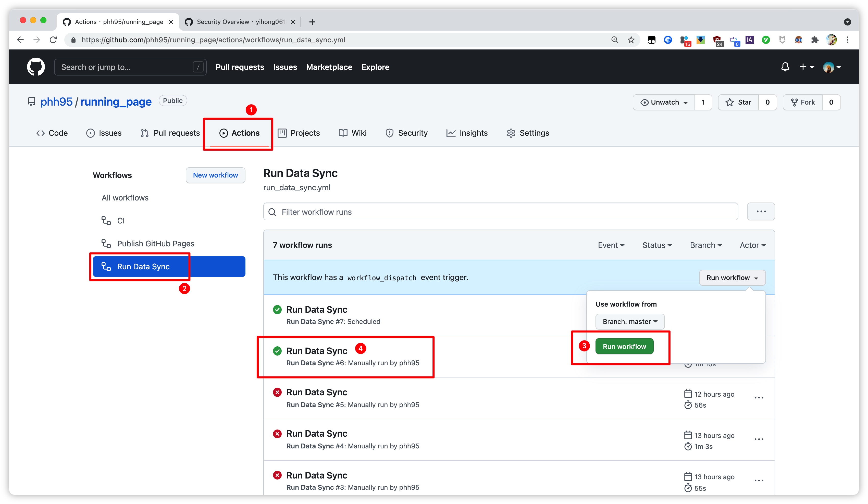The image size is (868, 504).
Task: Open Run Data Sync #6 run link
Action: (x=317, y=351)
